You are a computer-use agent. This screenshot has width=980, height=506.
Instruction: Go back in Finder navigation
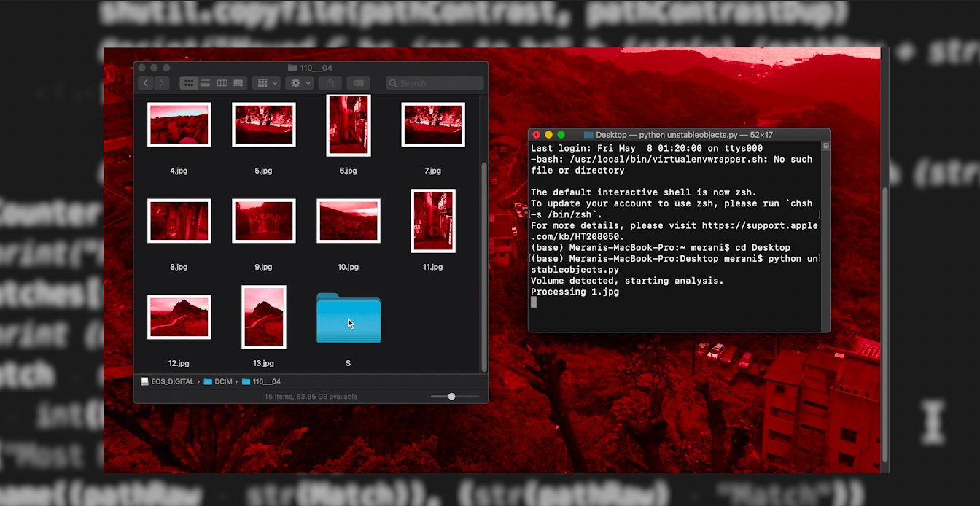(145, 83)
